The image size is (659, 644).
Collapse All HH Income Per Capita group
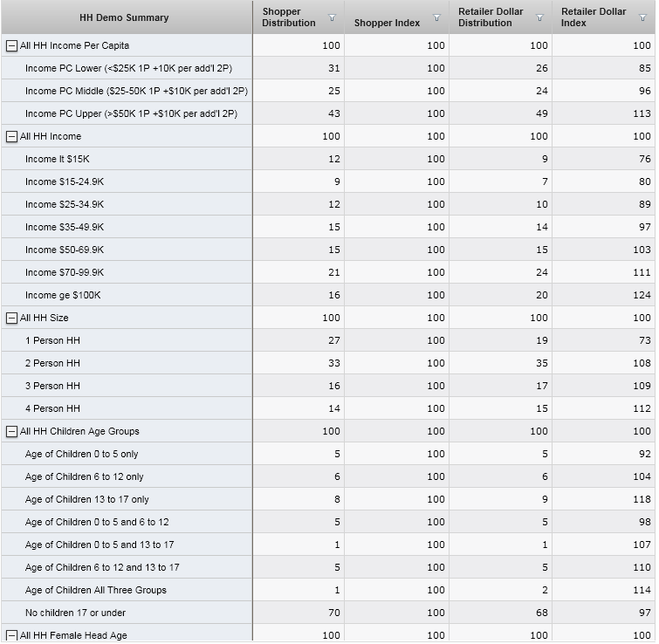[11, 45]
